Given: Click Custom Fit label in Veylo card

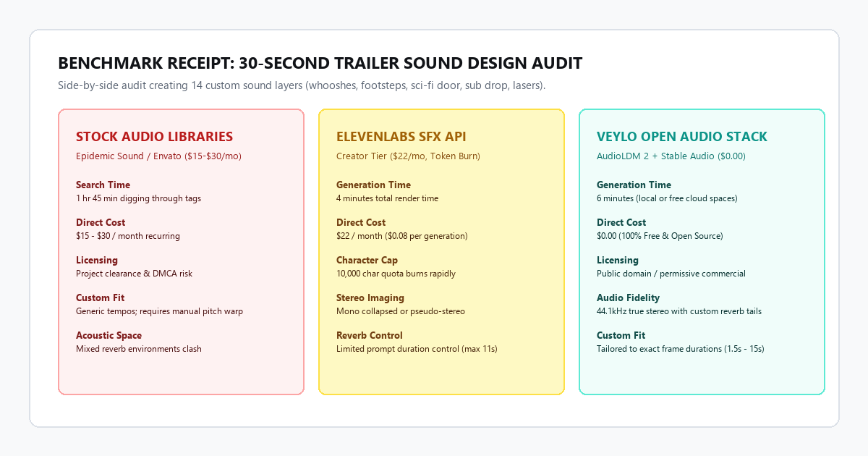Looking at the screenshot, I should click(621, 335).
